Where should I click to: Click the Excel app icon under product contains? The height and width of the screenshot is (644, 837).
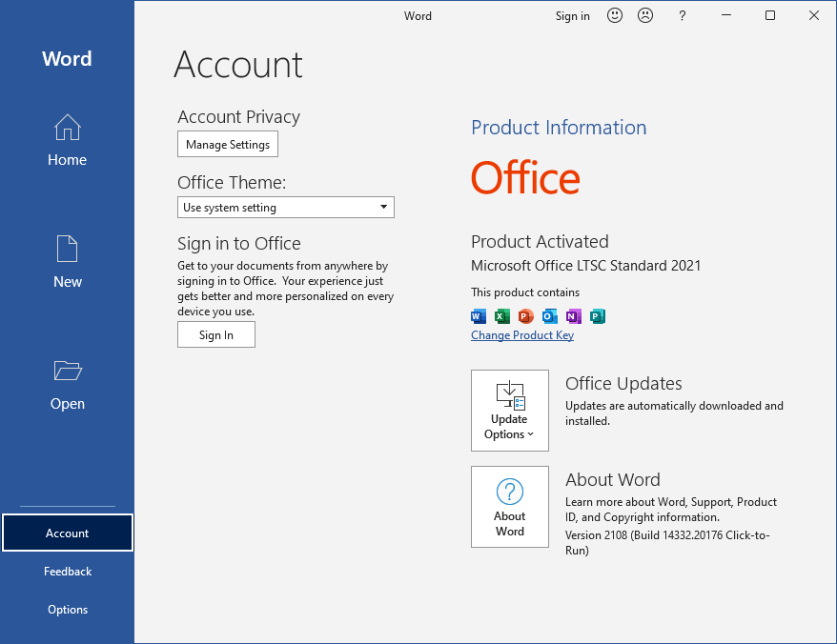(x=502, y=316)
